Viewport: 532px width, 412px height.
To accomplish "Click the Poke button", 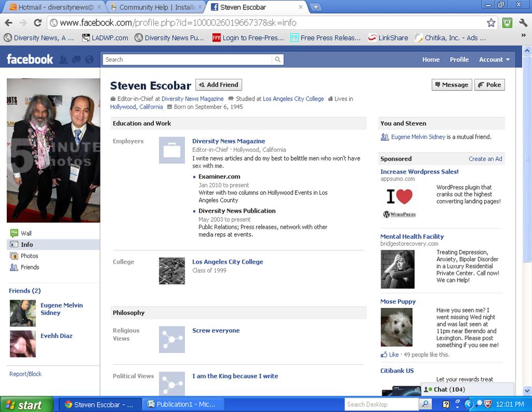I will click(490, 84).
